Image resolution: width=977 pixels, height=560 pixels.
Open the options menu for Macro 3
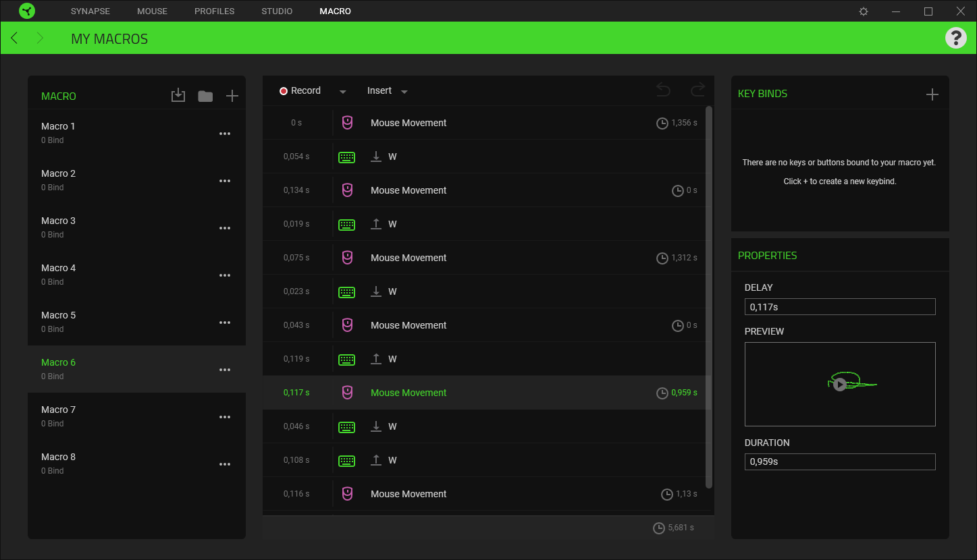point(225,228)
